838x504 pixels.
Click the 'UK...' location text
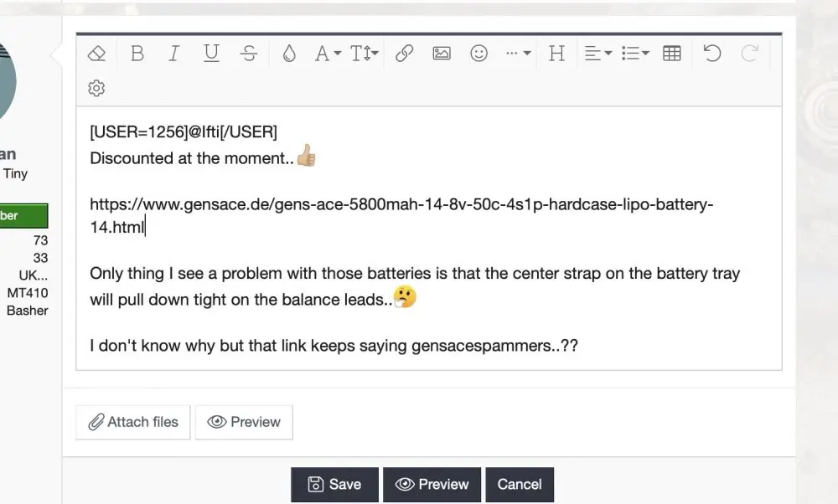pos(34,275)
